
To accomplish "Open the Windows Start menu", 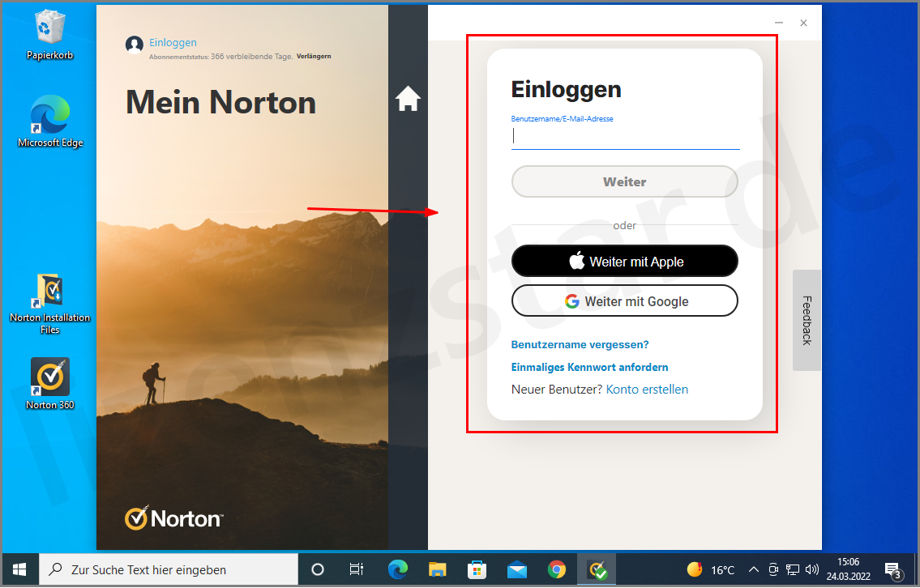I will coord(19,569).
